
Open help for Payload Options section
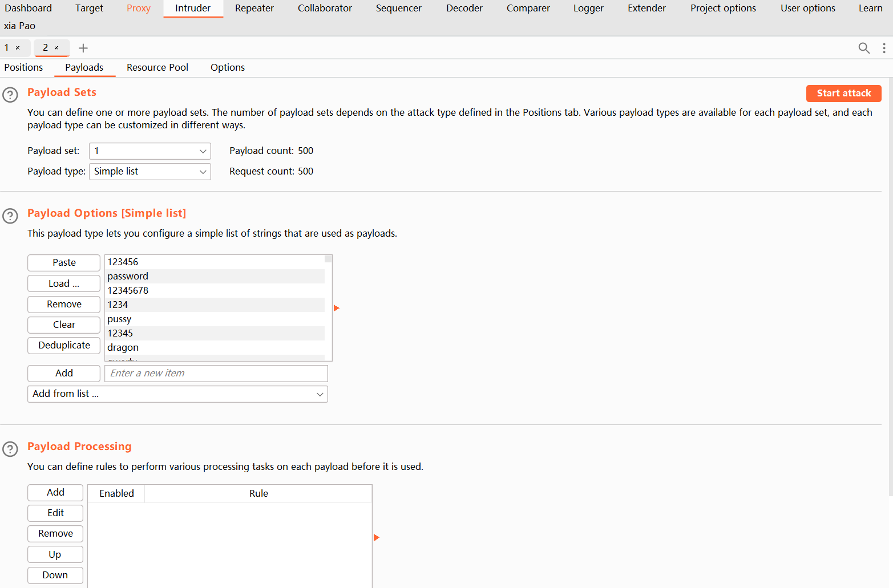point(10,216)
